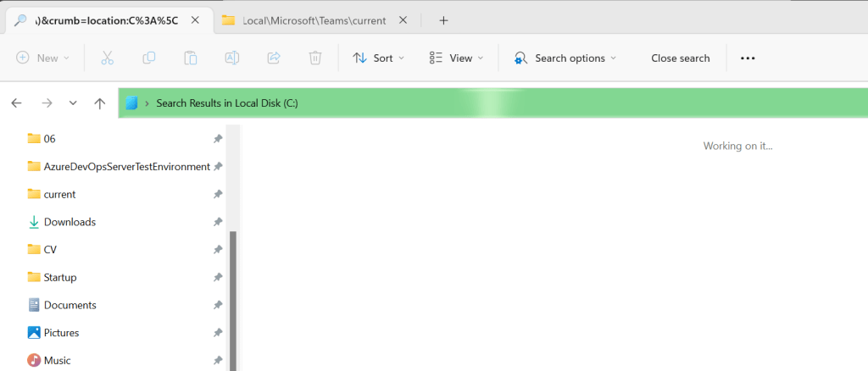Close the search results tab
868x371 pixels.
195,20
